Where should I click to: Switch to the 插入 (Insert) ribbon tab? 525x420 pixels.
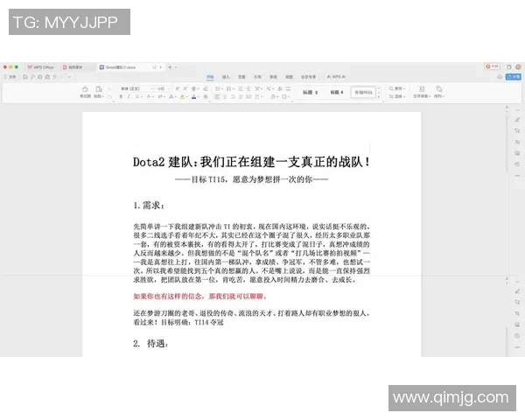pyautogui.click(x=226, y=77)
